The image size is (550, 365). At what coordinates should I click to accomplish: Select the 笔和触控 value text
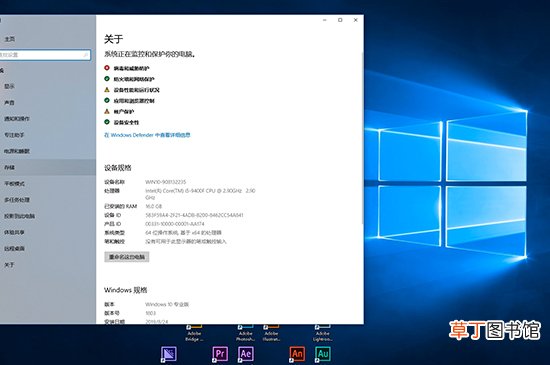click(186, 241)
